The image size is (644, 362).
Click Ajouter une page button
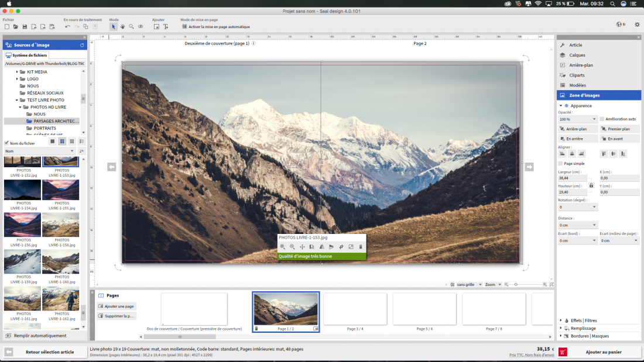click(116, 306)
